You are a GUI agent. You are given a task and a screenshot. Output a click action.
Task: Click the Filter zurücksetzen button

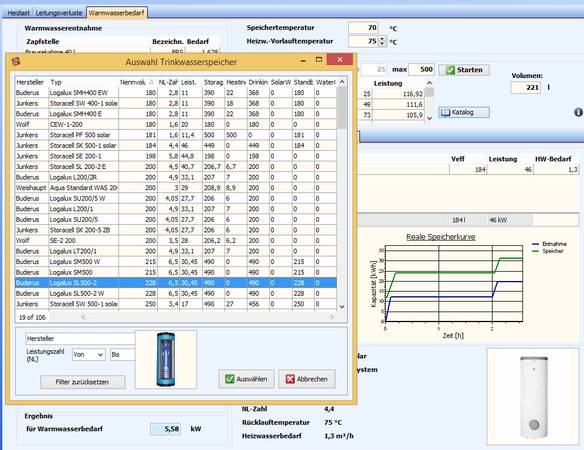83,382
